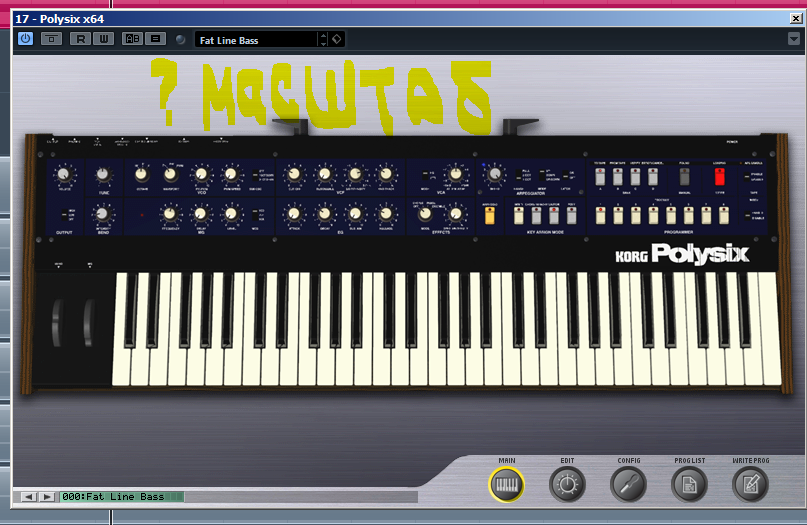Image resolution: width=807 pixels, height=525 pixels.
Task: Toggle the MG MOD destination switch
Action: (255, 215)
